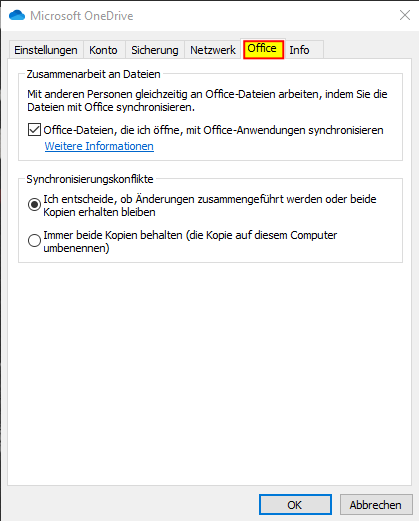The height and width of the screenshot is (521, 419).
Task: Cancel changes using the Abbrechen button
Action: [x=376, y=505]
